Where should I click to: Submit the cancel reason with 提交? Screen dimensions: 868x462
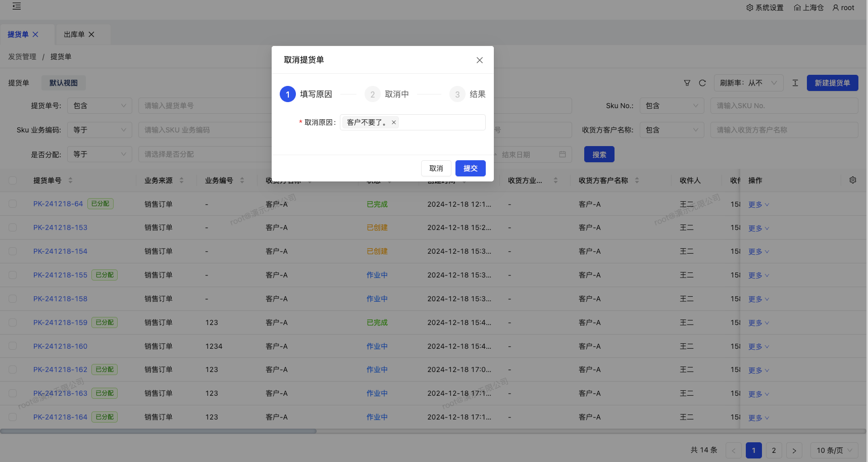pos(470,168)
